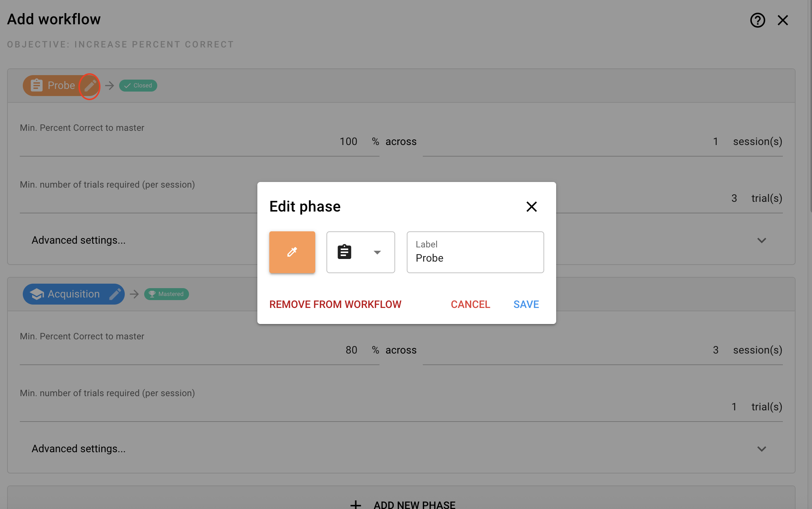Click the plus icon for adding new phase
This screenshot has width=812, height=509.
356,505
